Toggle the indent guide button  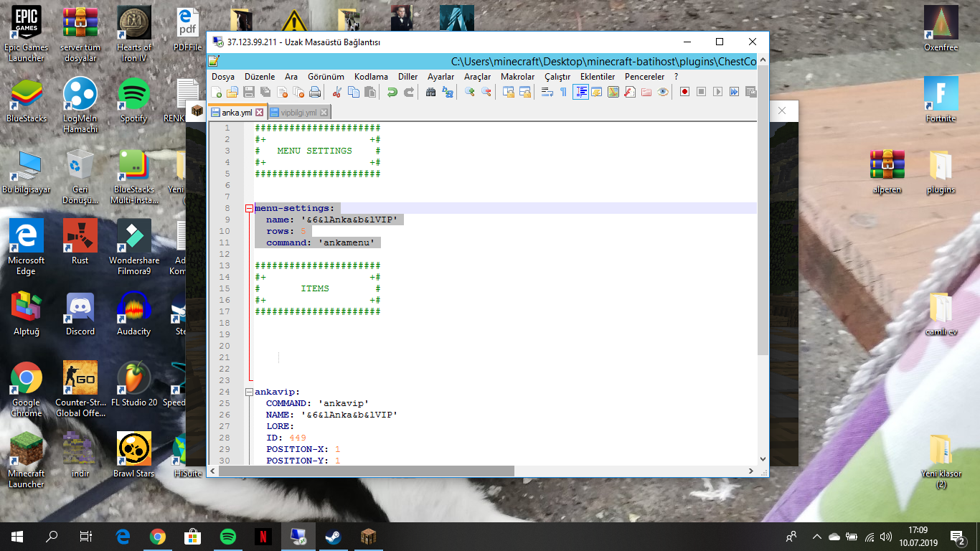580,92
